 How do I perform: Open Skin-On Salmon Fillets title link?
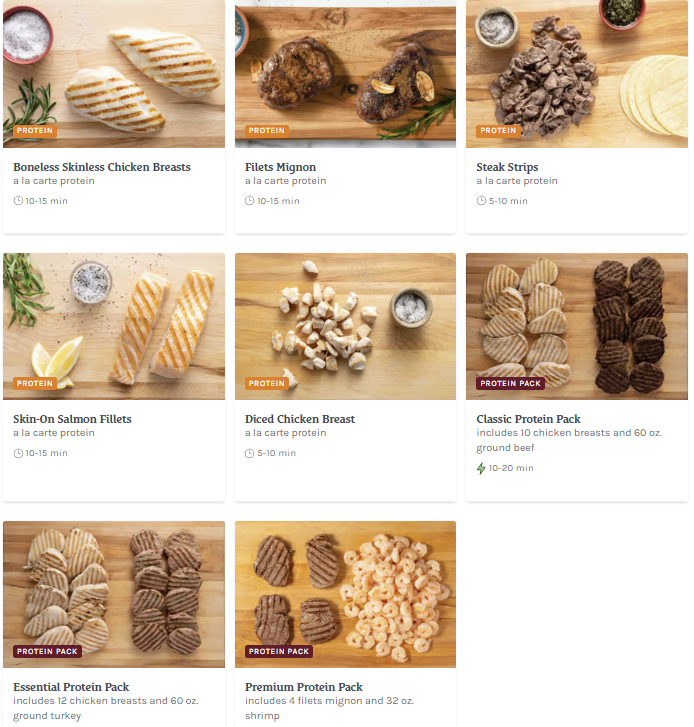[x=72, y=419]
